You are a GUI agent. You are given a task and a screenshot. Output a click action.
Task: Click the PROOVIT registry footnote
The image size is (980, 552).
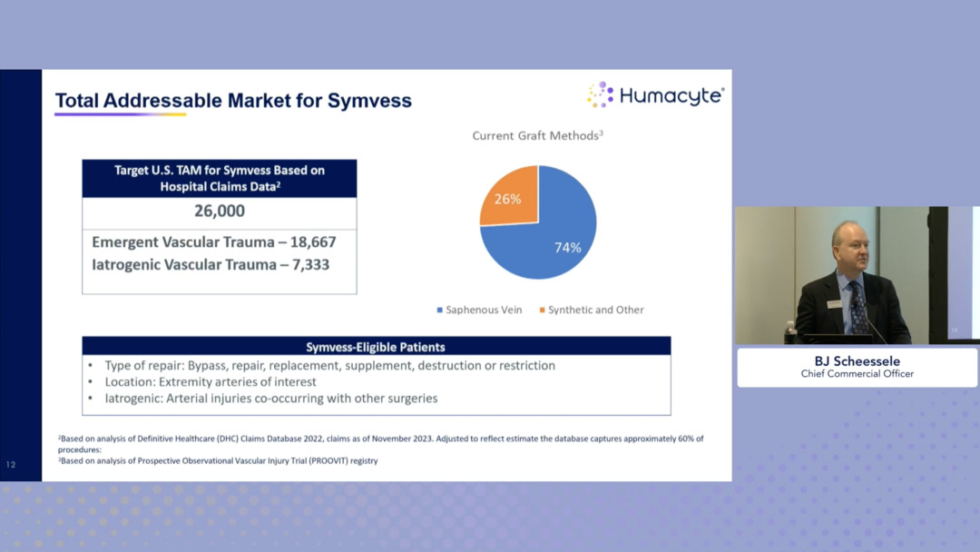pos(218,461)
